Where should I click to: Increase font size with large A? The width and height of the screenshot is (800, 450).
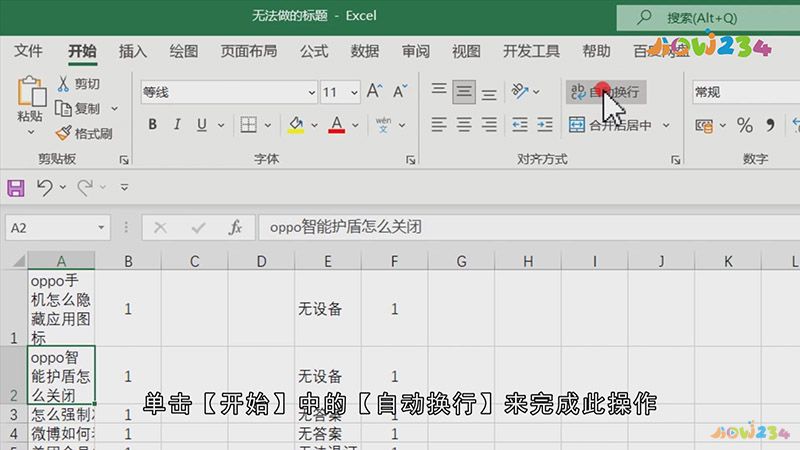pyautogui.click(x=374, y=92)
